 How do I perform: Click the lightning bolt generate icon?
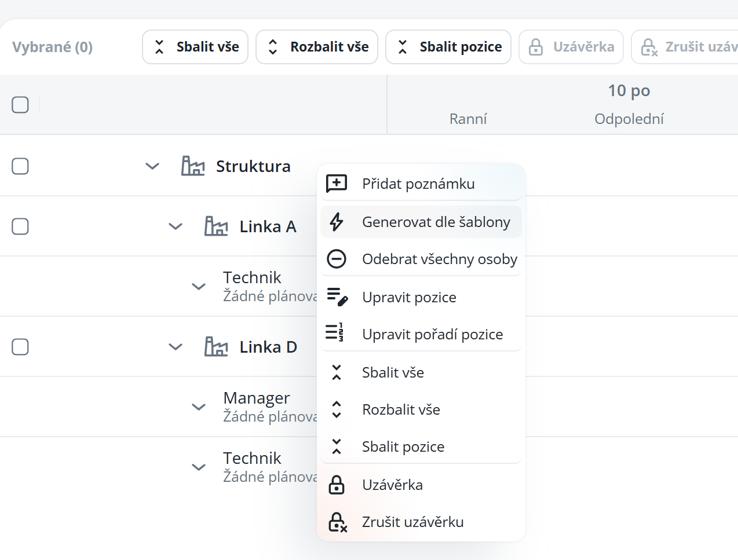tap(337, 222)
